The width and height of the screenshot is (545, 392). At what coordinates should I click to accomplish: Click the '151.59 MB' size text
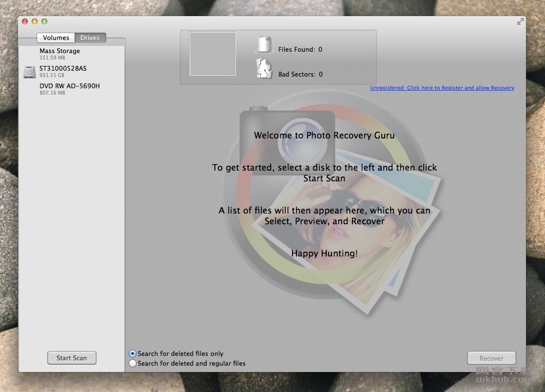click(52, 58)
